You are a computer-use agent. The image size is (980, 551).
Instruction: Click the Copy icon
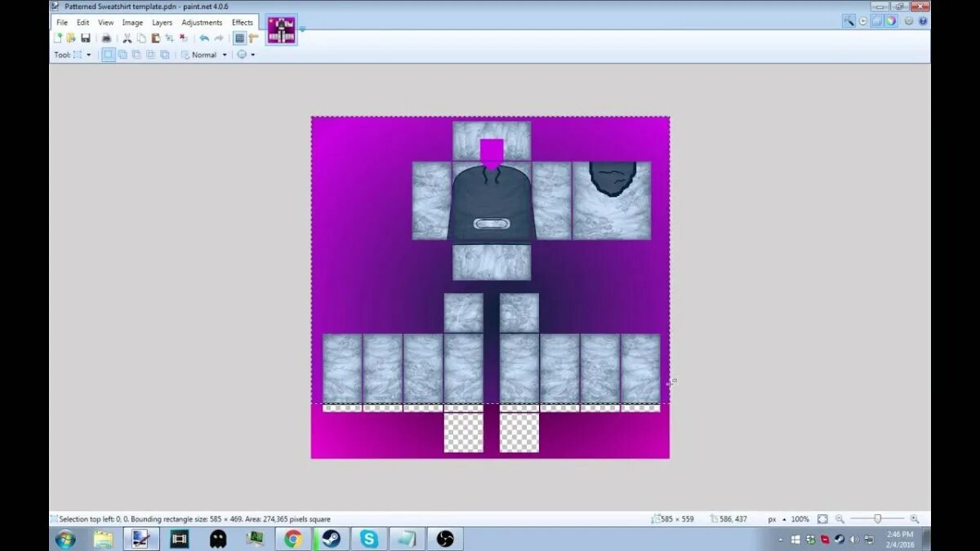point(141,38)
